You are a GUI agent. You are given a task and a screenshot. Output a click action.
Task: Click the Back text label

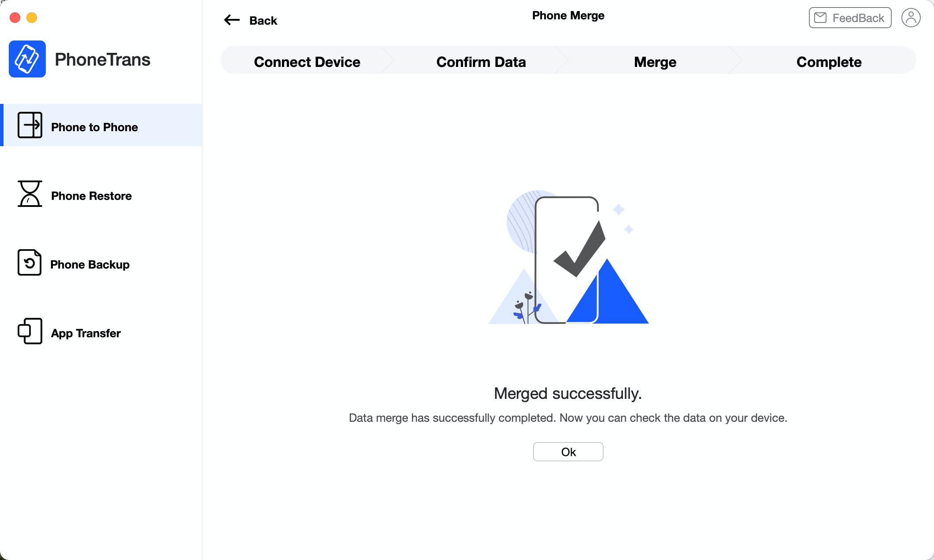point(263,21)
